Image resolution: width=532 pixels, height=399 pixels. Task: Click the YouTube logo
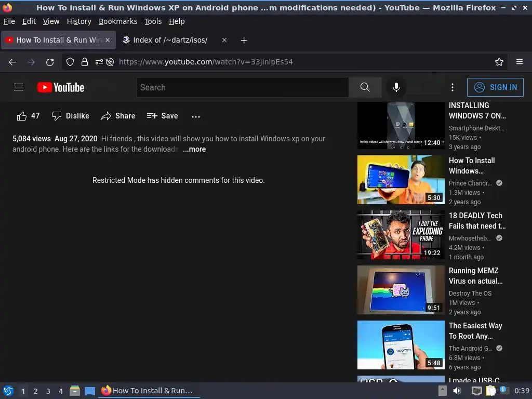tap(61, 87)
